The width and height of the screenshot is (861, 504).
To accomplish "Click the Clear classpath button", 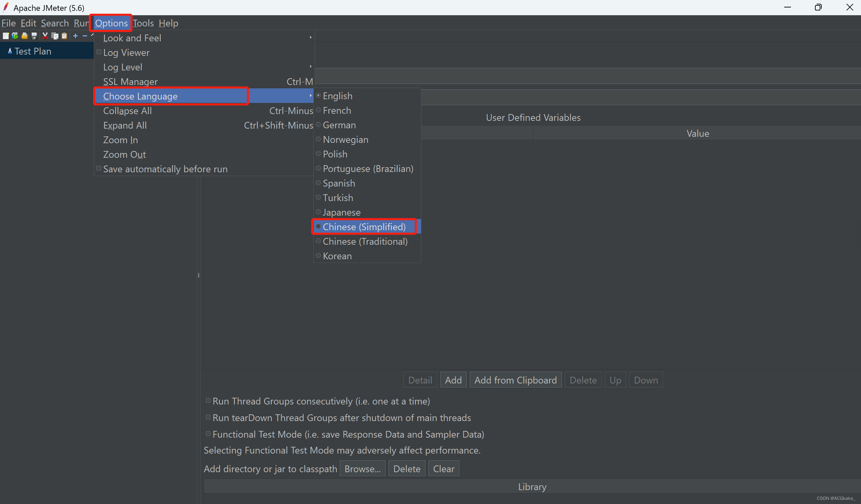I will point(444,468).
